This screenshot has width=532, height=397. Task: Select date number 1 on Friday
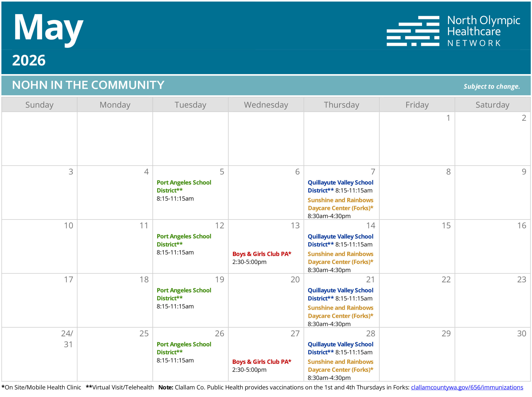click(x=448, y=118)
